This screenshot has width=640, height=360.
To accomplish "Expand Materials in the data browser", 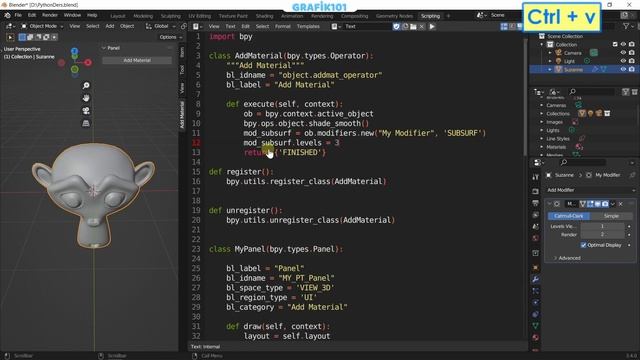I will [542, 147].
